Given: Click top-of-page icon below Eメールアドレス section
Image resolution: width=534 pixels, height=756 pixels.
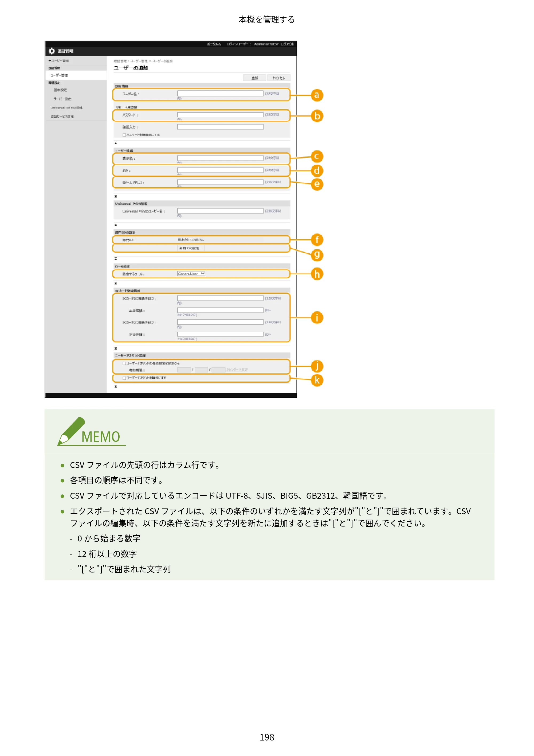Looking at the screenshot, I should 116,196.
